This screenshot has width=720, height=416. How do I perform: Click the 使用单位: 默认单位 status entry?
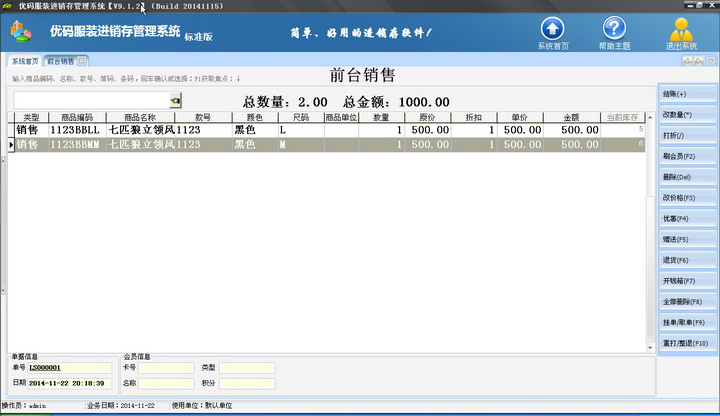click(x=202, y=406)
